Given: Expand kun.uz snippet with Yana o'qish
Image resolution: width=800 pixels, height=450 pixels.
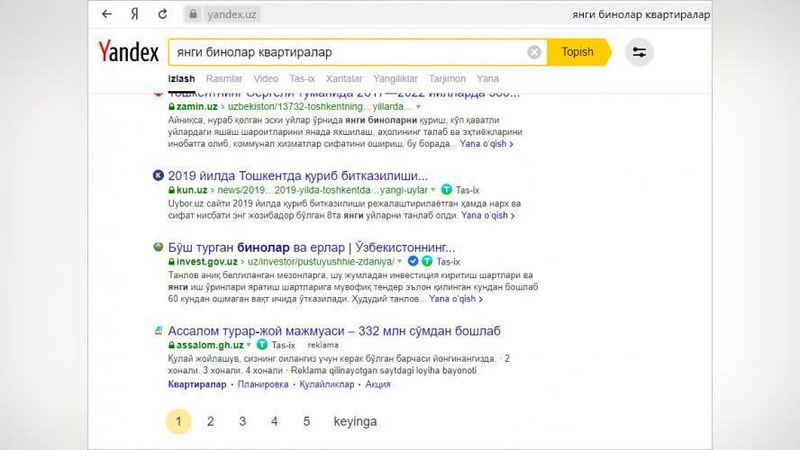Looking at the screenshot, I should [x=488, y=215].
